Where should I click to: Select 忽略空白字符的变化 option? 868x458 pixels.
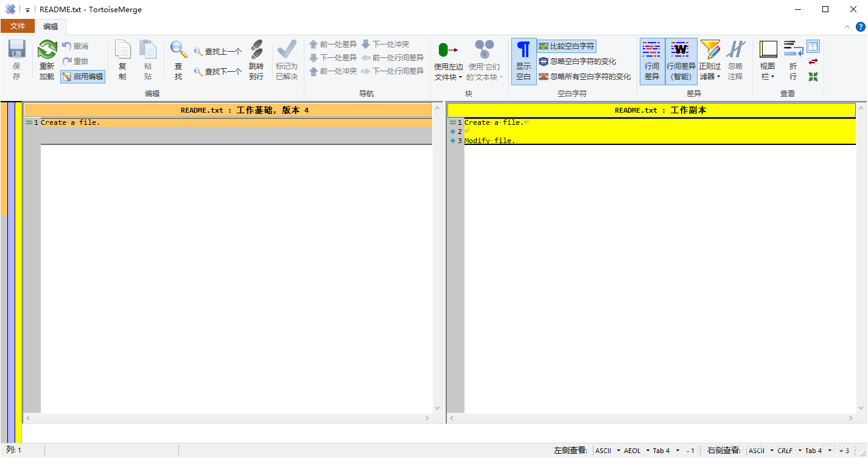click(x=578, y=62)
